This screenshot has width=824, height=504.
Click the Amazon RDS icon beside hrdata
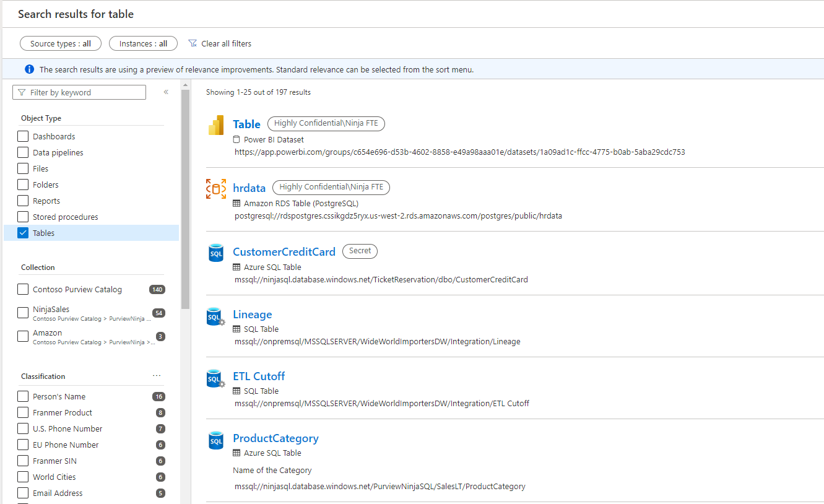click(216, 189)
